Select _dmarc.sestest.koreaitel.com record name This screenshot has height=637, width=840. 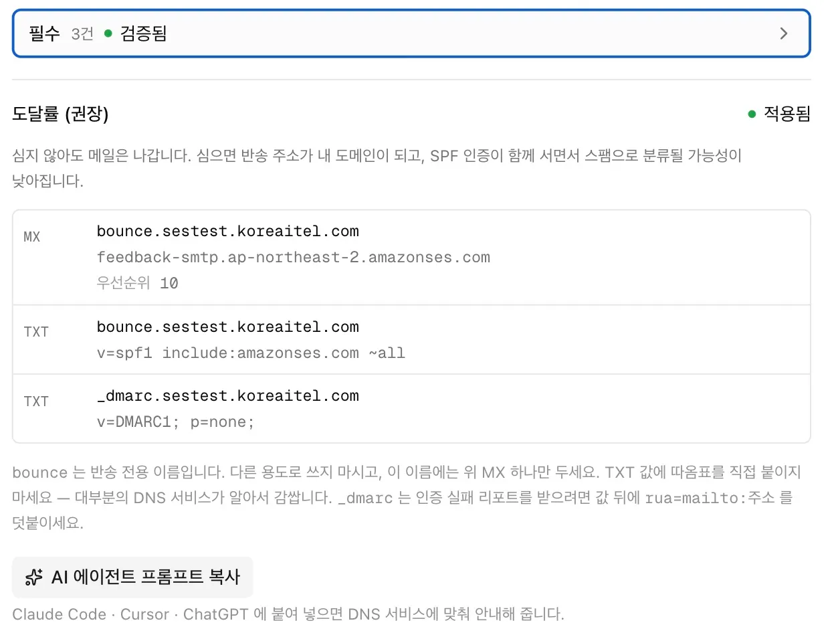(x=227, y=396)
